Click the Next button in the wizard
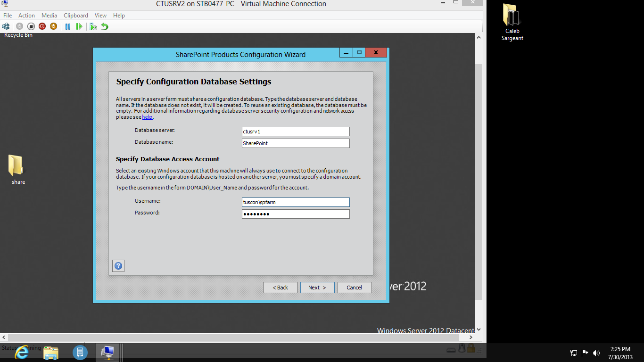This screenshot has height=362, width=644. click(x=317, y=288)
